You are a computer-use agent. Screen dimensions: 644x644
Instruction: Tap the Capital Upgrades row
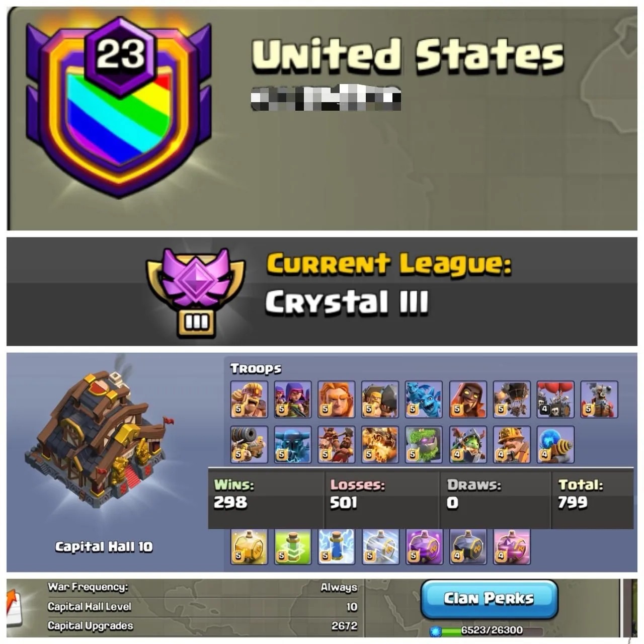click(202, 626)
